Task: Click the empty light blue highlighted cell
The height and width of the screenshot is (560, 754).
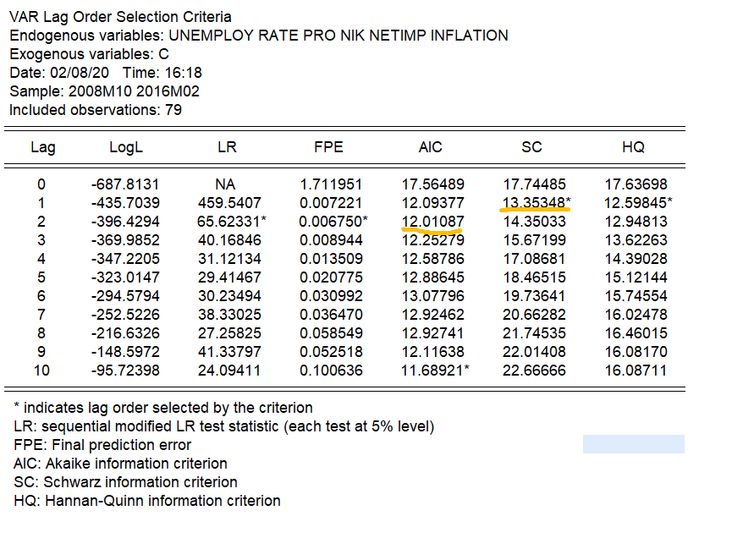Action: (x=633, y=444)
